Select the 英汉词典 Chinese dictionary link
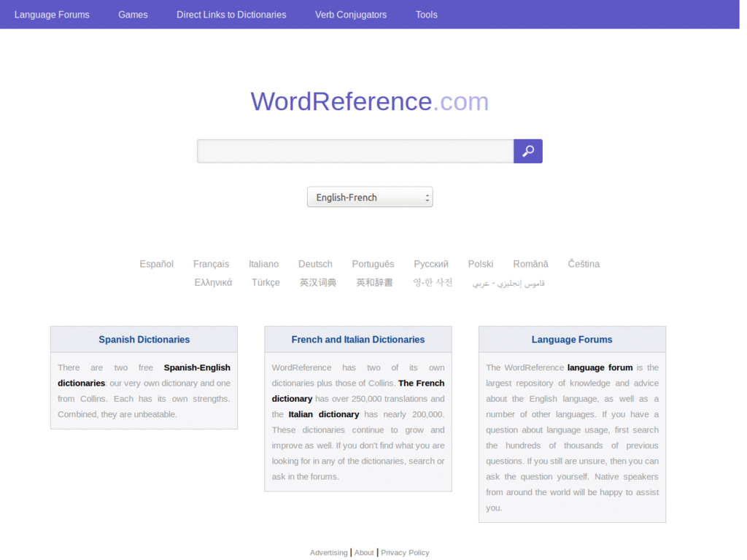The image size is (747, 560). [318, 282]
